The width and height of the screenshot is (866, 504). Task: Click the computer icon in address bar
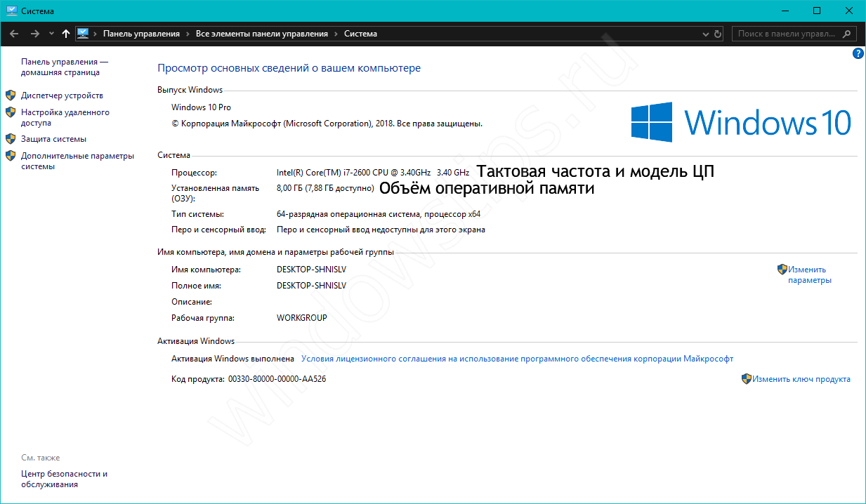tap(83, 34)
